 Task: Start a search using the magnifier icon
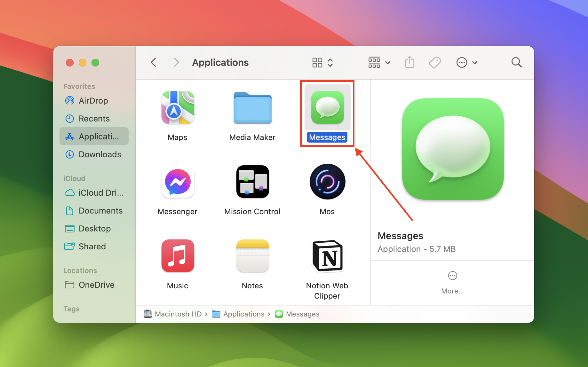pos(516,62)
